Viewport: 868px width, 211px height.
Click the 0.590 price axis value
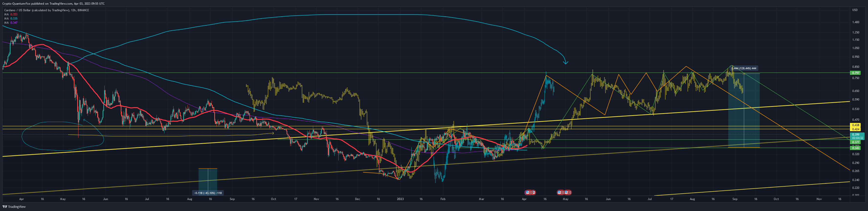tap(855, 100)
